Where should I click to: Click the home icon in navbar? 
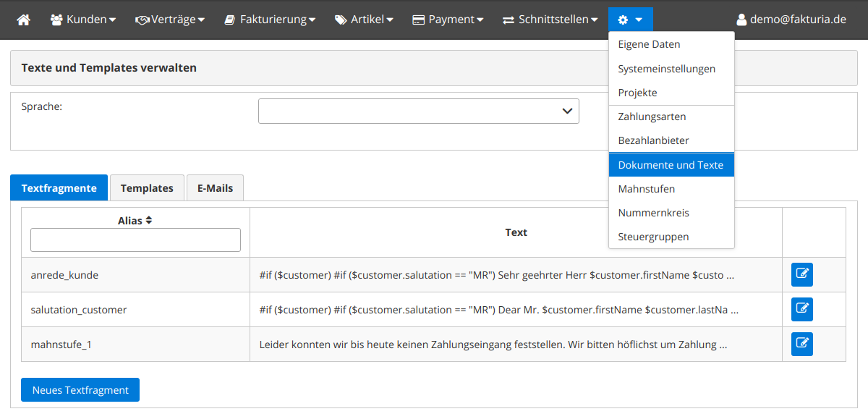tap(24, 20)
